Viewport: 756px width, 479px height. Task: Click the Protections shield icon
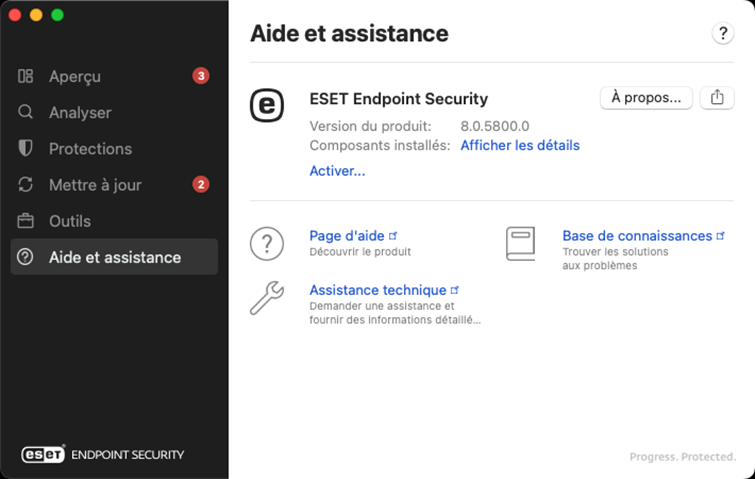click(x=26, y=148)
